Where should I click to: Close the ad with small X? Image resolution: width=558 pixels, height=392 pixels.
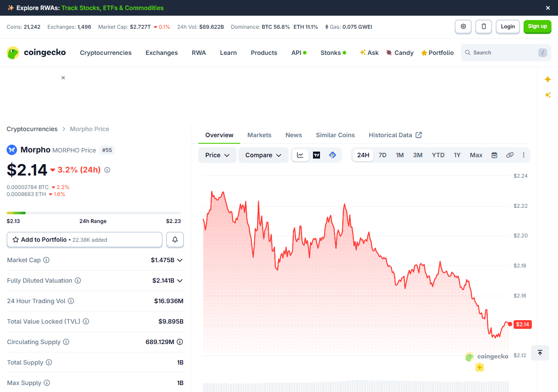pos(63,78)
